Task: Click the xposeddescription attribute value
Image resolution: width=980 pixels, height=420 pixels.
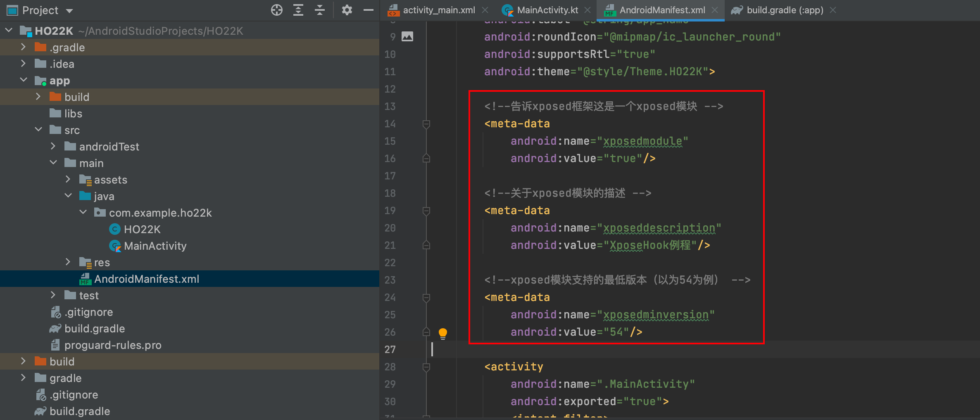Action: click(x=659, y=228)
